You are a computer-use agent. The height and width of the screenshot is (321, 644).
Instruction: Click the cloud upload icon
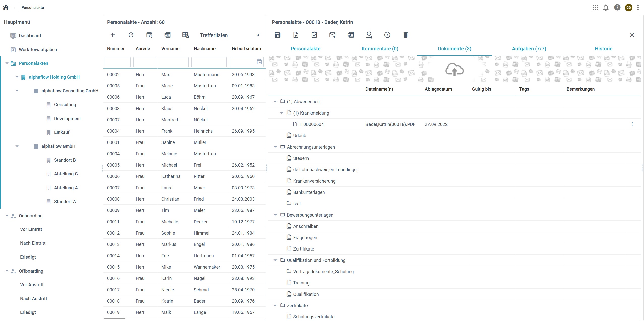(x=454, y=70)
